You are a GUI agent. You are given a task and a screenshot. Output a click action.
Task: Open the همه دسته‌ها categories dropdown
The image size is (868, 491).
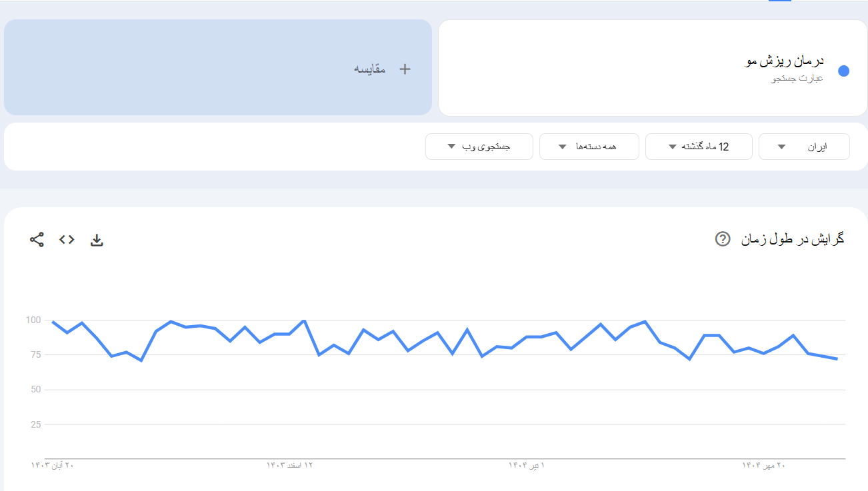click(x=589, y=147)
